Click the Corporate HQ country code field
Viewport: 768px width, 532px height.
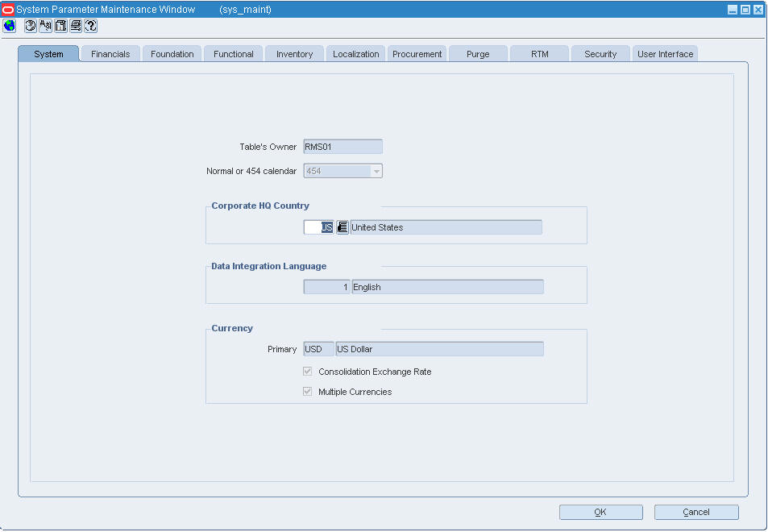point(319,227)
